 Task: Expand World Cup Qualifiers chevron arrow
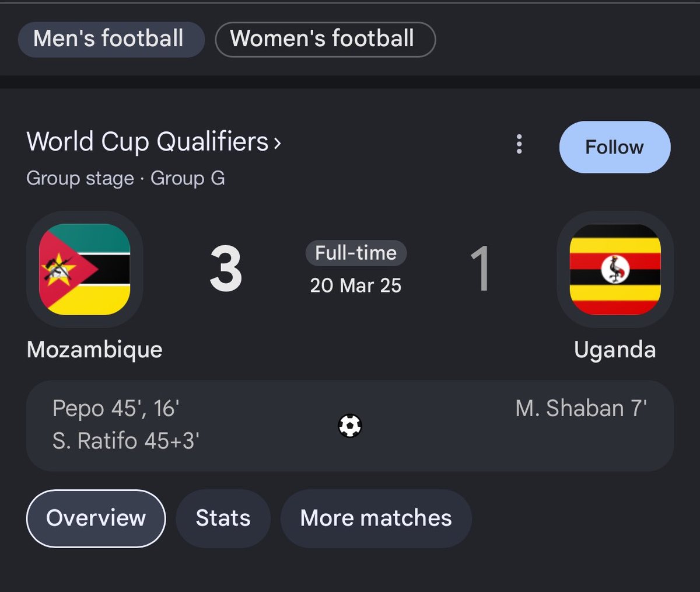pos(277,142)
